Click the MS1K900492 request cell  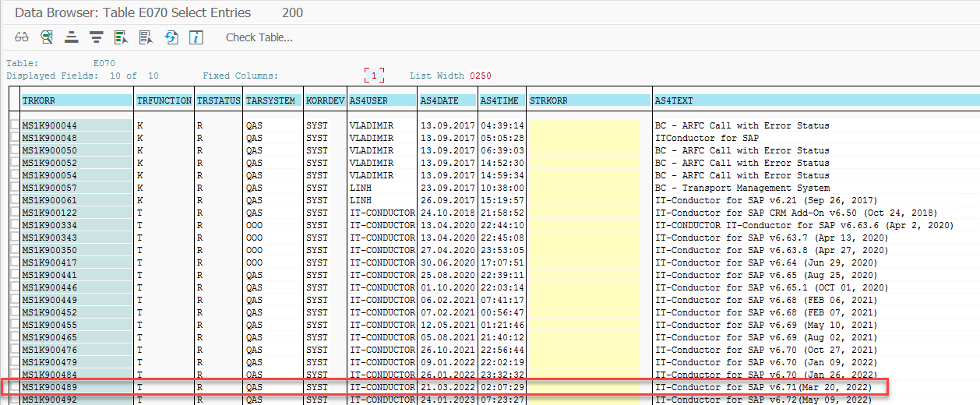coord(76,400)
